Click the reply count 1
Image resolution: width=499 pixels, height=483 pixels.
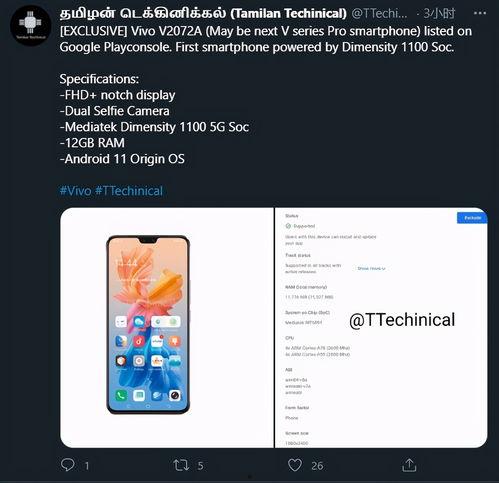(x=87, y=466)
